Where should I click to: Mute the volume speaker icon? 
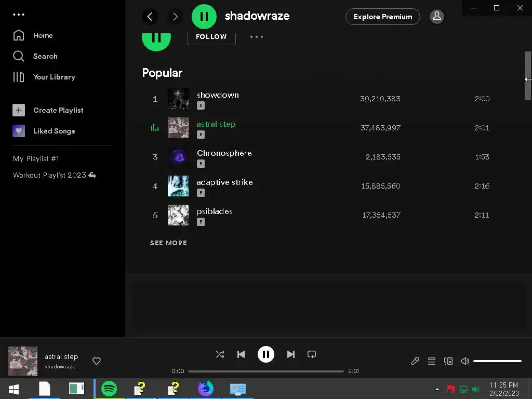465,361
